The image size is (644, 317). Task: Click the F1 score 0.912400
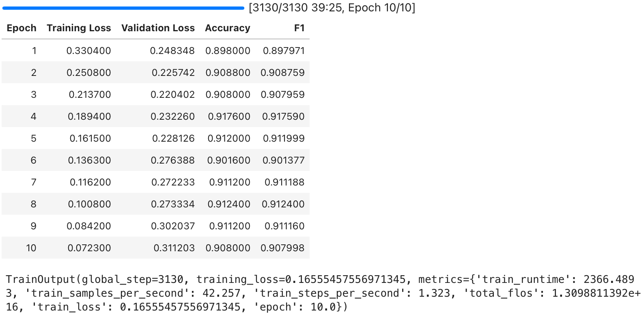283,204
